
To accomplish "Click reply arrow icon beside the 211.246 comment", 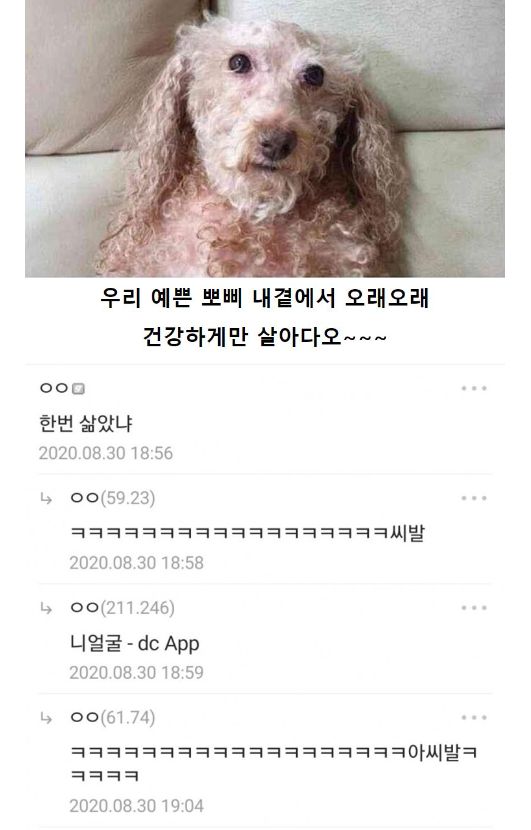I will pyautogui.click(x=46, y=609).
